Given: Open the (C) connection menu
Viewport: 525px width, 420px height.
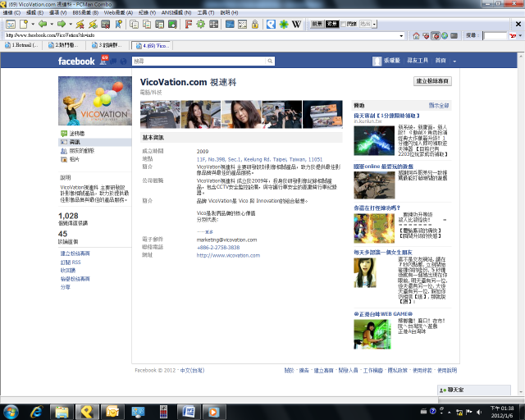Looking at the screenshot, I should (x=11, y=13).
